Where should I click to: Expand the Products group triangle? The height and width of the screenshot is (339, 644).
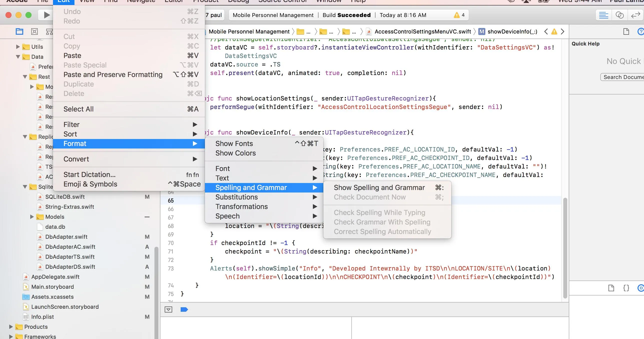pyautogui.click(x=11, y=327)
